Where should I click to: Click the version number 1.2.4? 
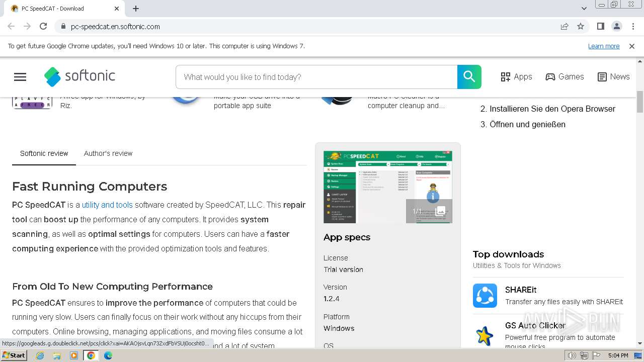point(332,299)
